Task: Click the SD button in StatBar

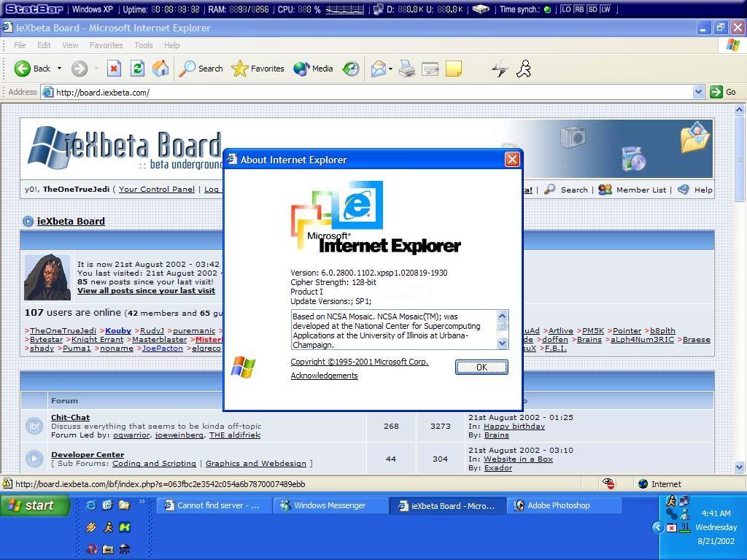Action: [x=592, y=9]
